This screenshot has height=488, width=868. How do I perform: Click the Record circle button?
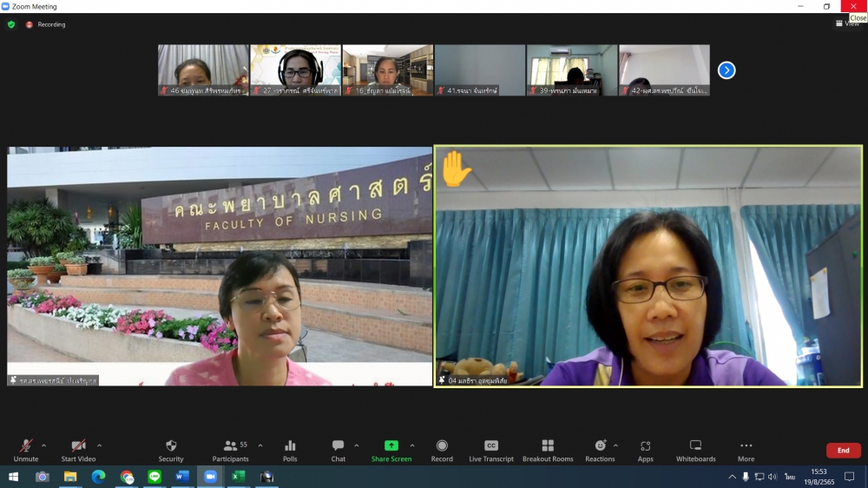point(442,445)
